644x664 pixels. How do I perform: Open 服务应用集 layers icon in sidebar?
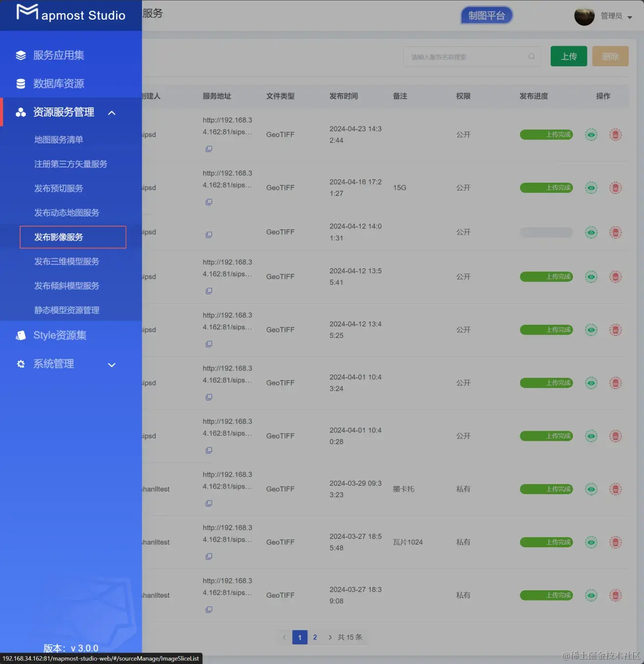click(21, 55)
